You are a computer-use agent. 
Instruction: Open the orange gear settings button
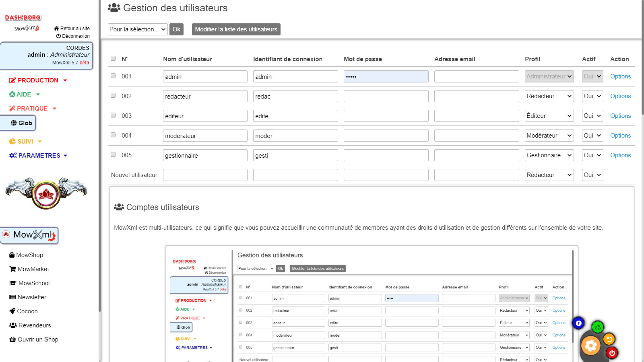click(x=591, y=346)
